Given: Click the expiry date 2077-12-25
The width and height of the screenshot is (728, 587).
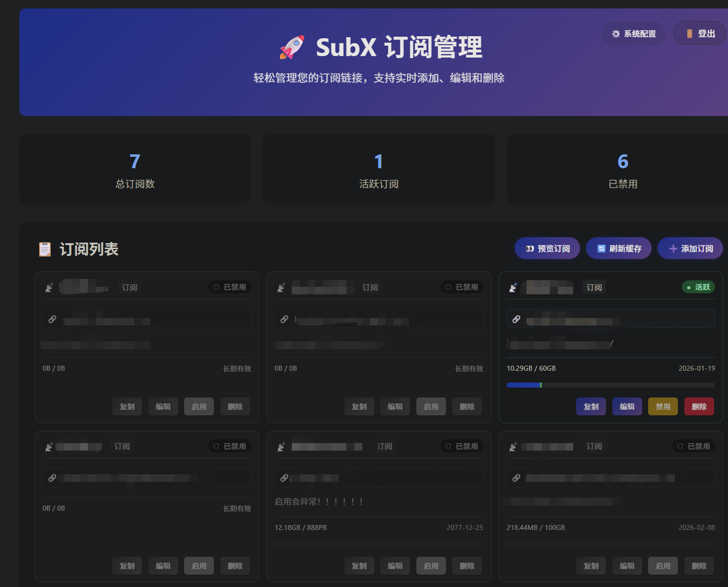Looking at the screenshot, I should coord(464,527).
